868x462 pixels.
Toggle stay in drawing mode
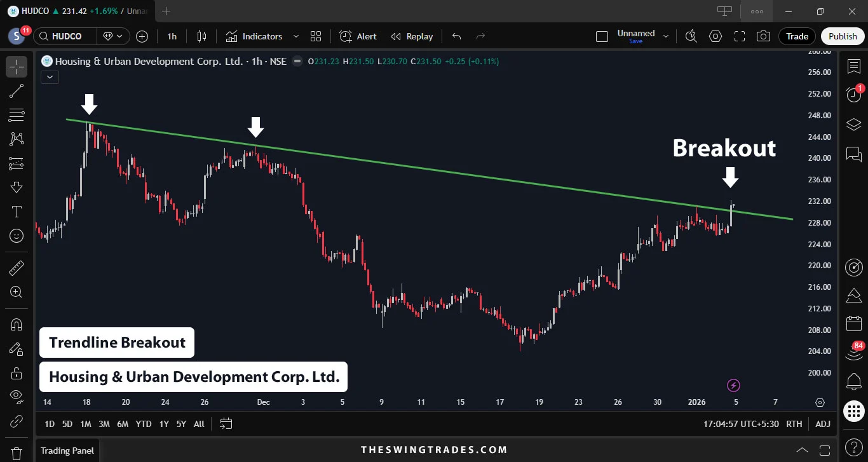[x=17, y=349]
